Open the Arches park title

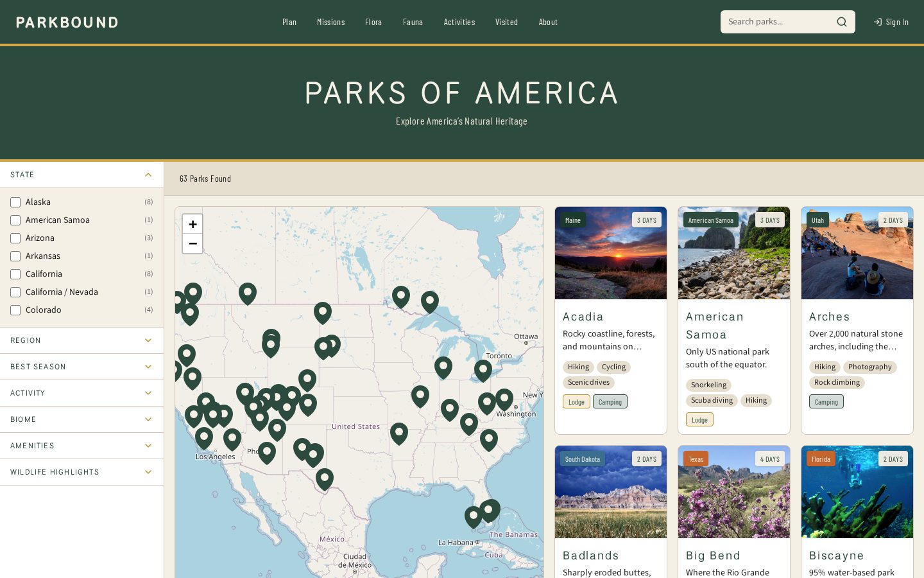[x=829, y=317]
